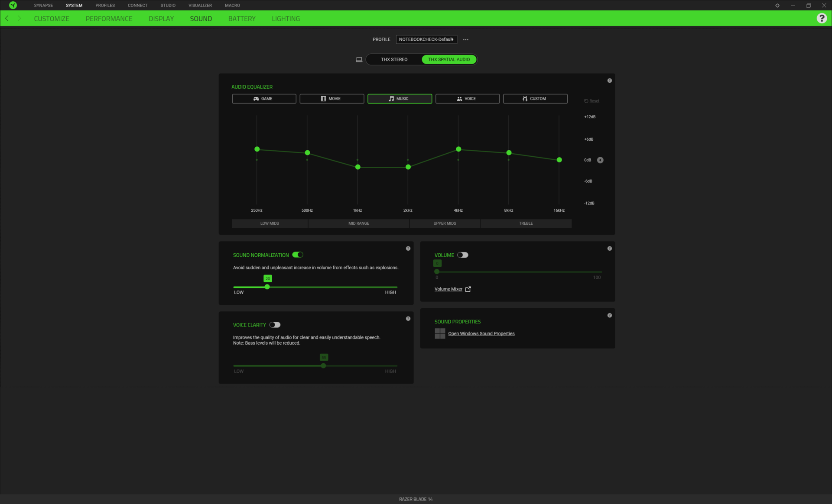The image size is (832, 504).
Task: Click the big help question mark icon
Action: click(x=822, y=18)
